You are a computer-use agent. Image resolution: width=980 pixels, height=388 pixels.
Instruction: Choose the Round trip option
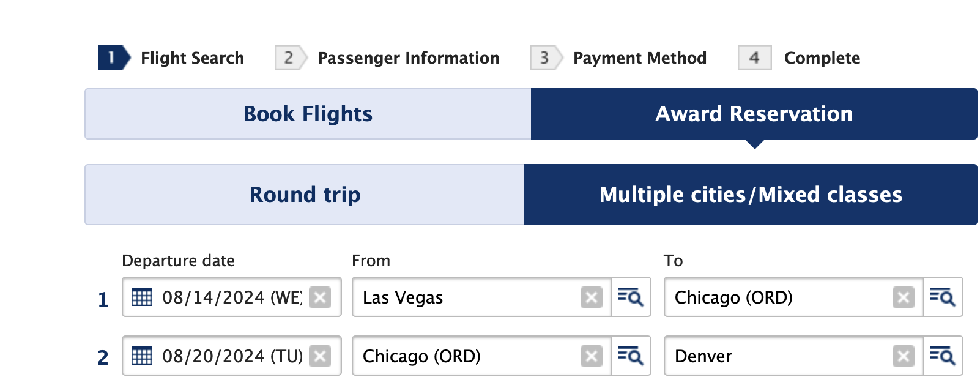tap(305, 195)
